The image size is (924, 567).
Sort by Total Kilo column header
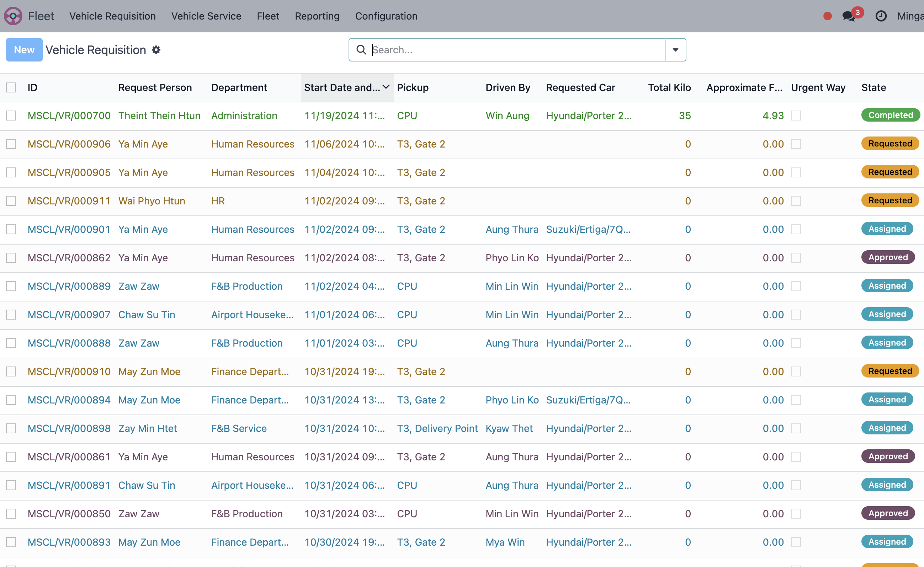click(669, 87)
